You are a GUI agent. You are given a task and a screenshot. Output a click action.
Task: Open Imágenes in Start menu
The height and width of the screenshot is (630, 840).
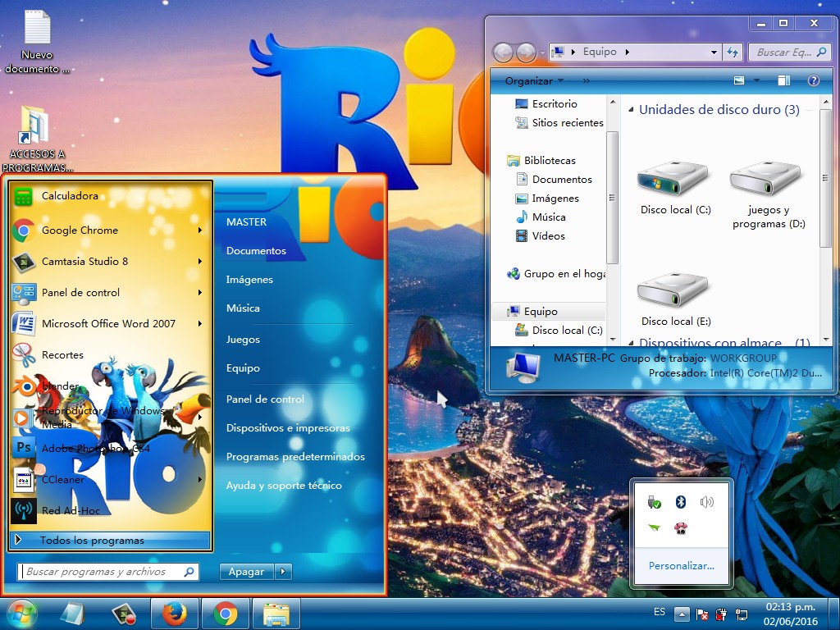pyautogui.click(x=249, y=280)
